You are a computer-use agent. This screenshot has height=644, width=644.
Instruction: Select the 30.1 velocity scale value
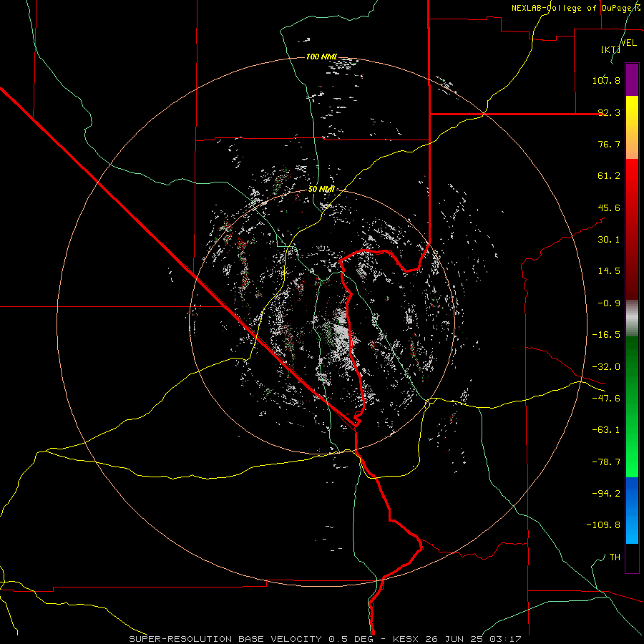[609, 240]
